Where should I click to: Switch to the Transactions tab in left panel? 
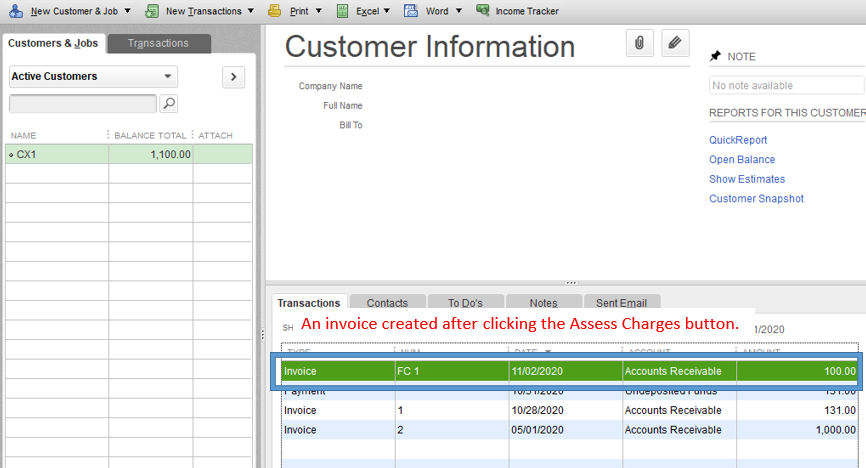click(158, 43)
